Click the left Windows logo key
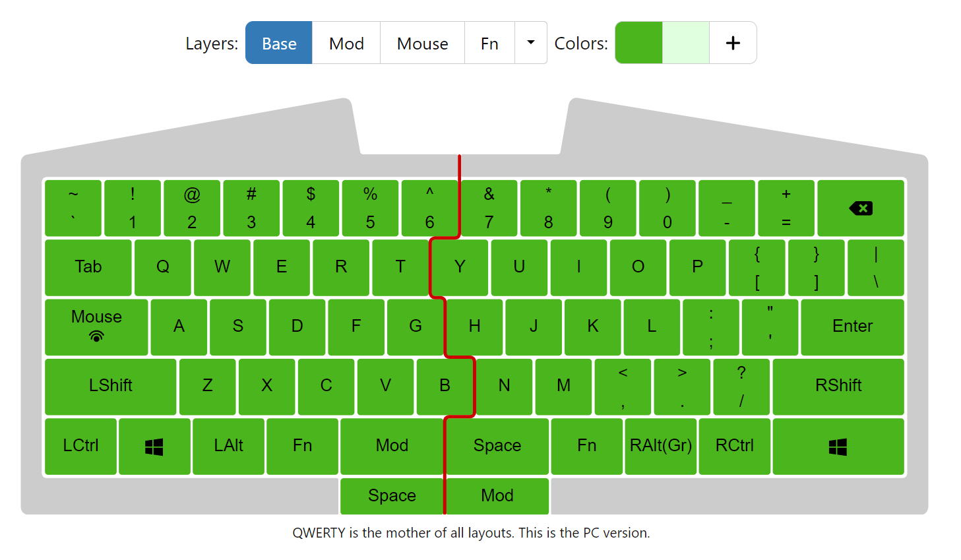The width and height of the screenshot is (961, 560). [154, 447]
